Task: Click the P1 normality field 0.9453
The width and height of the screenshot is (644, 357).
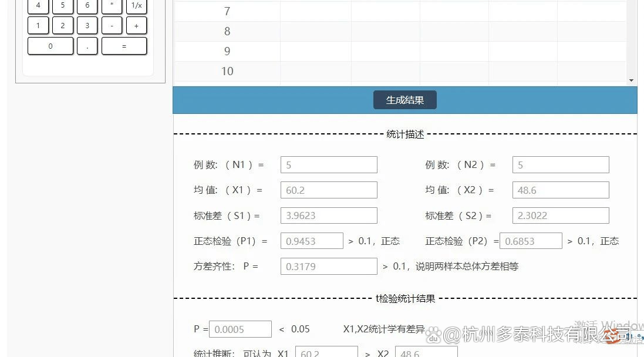Action: [312, 241]
